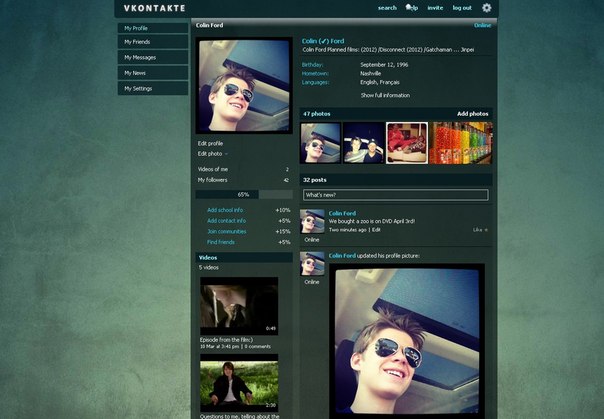Open red-toned photo thumbnail
The width and height of the screenshot is (604, 419).
(x=407, y=143)
